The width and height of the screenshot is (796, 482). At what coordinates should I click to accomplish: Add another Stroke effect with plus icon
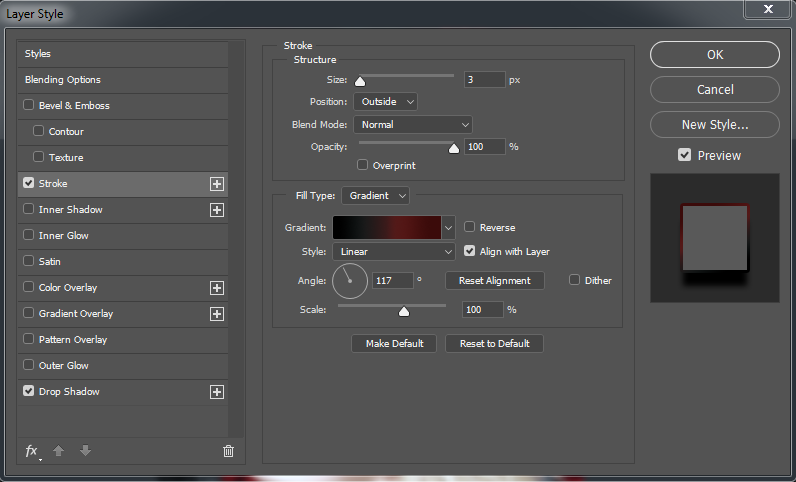[x=217, y=184]
